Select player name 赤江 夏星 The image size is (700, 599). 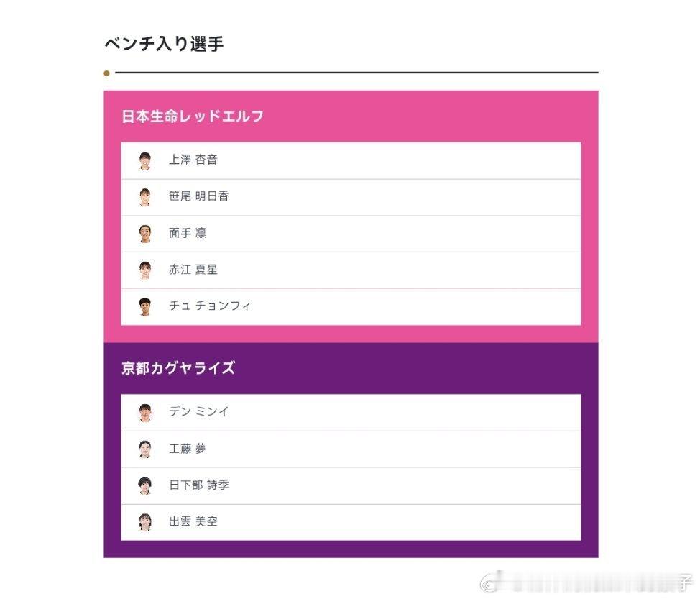tap(193, 270)
